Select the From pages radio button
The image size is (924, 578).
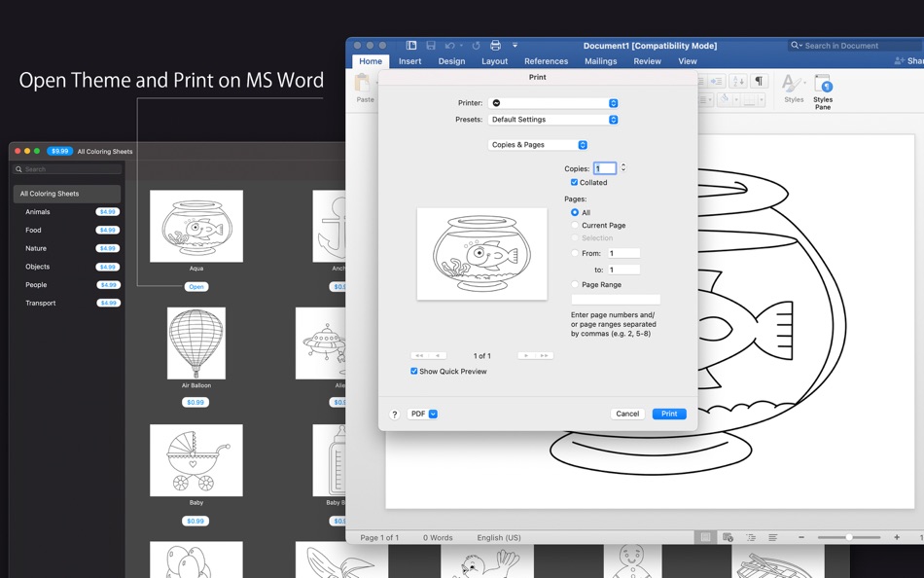(x=575, y=253)
